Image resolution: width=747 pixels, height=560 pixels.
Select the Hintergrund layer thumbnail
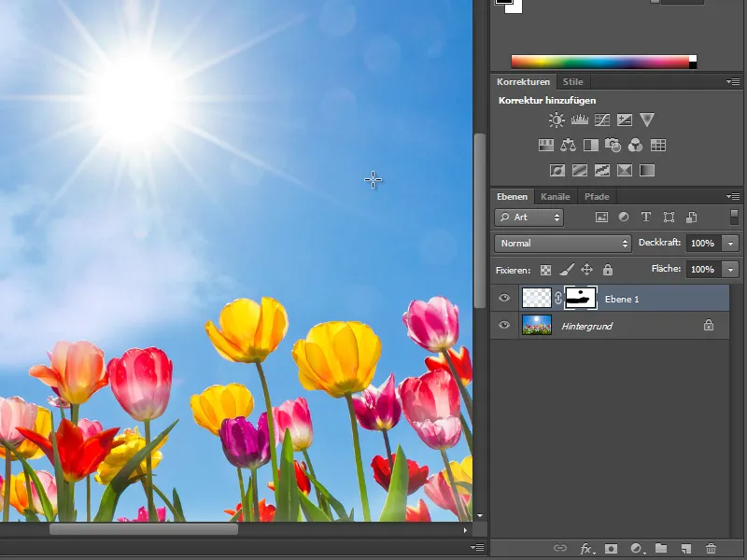[x=536, y=325]
